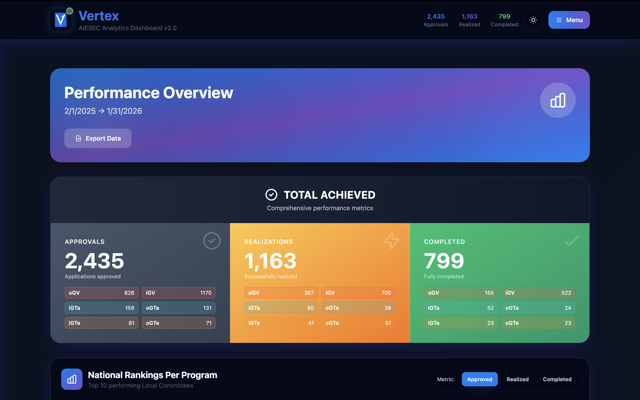
Task: Toggle the light/dark theme sun icon
Action: [x=533, y=20]
